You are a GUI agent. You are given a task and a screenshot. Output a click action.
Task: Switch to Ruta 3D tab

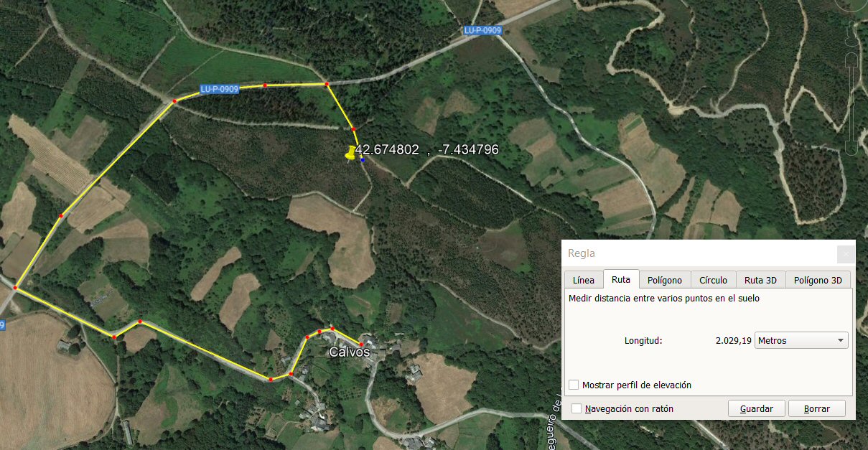point(760,280)
